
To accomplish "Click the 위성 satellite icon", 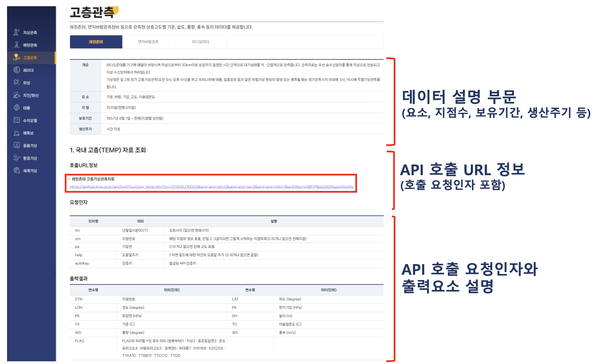I will [x=16, y=82].
